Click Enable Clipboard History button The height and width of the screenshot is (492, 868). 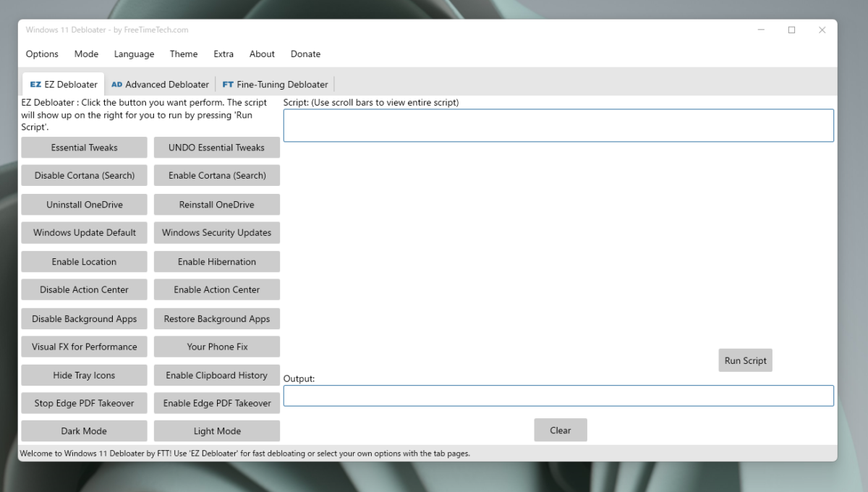pos(217,376)
